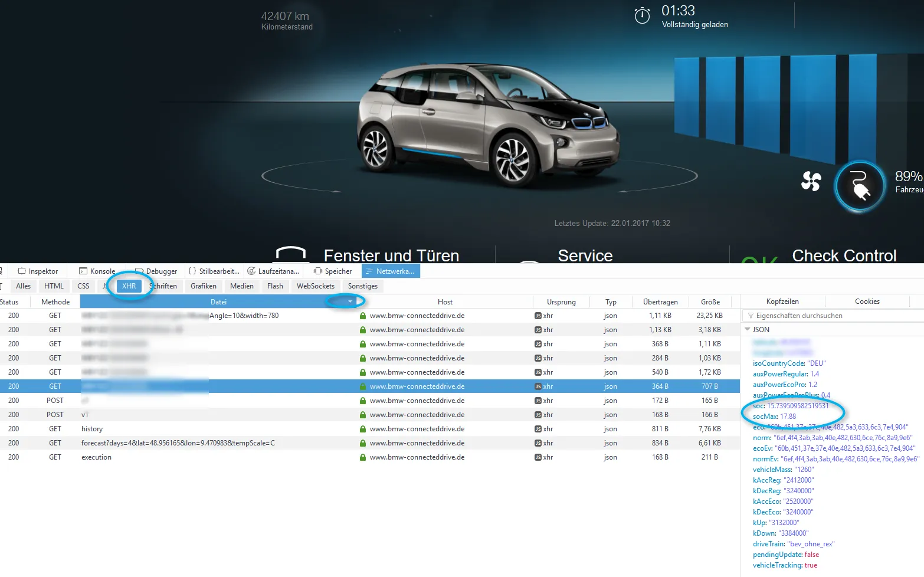Open the Debugger tab
924x577 pixels.
pos(156,271)
